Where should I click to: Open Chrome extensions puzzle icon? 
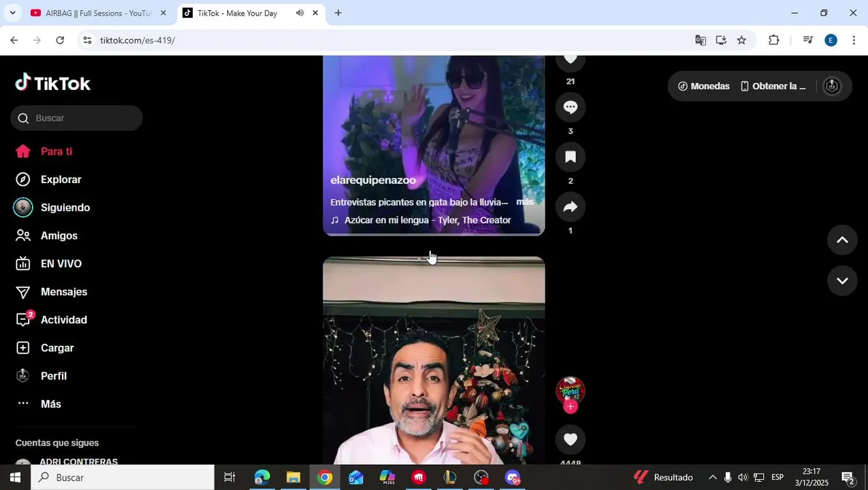[x=773, y=40]
